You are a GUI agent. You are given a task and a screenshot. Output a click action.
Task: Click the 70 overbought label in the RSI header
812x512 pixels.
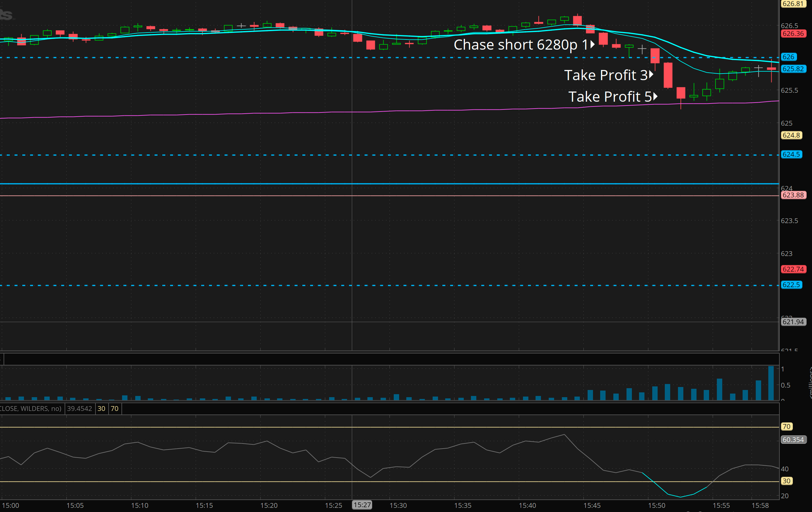tap(114, 409)
